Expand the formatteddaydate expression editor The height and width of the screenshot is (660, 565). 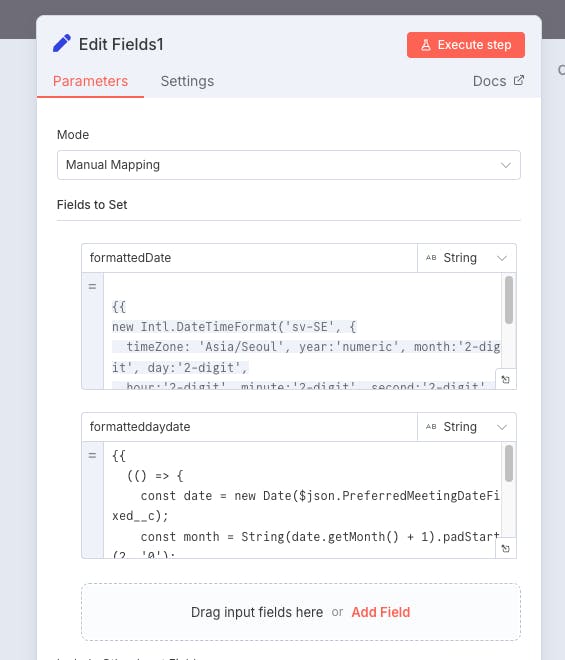506,548
